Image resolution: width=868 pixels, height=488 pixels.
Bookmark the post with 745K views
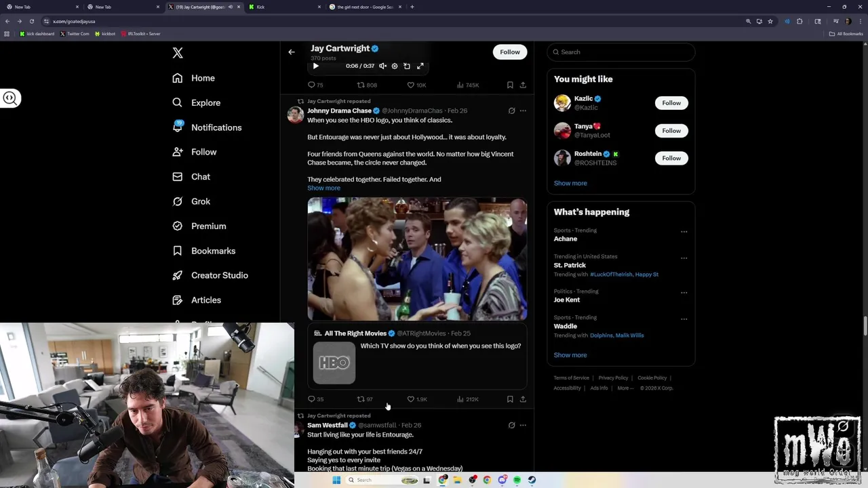[x=510, y=85]
